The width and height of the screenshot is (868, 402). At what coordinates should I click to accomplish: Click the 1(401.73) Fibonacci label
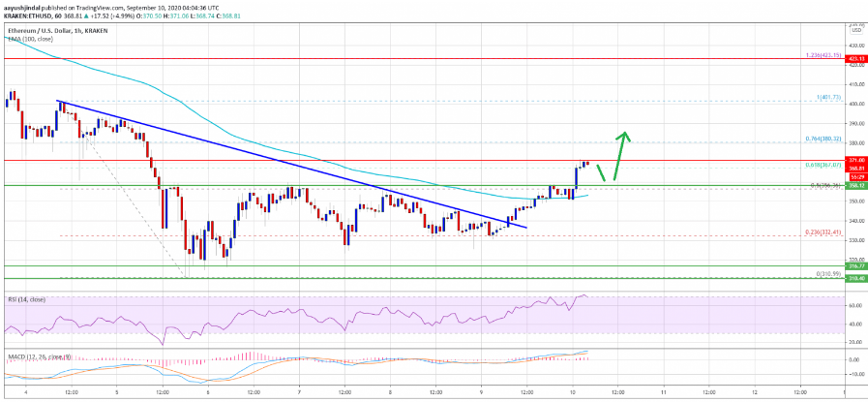tap(829, 97)
